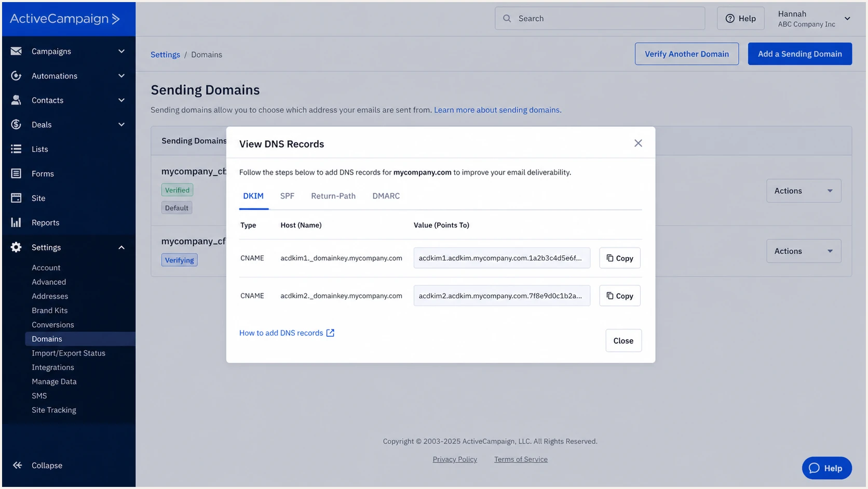The width and height of the screenshot is (868, 489).
Task: Click the question mark icon in Help
Action: 730,18
